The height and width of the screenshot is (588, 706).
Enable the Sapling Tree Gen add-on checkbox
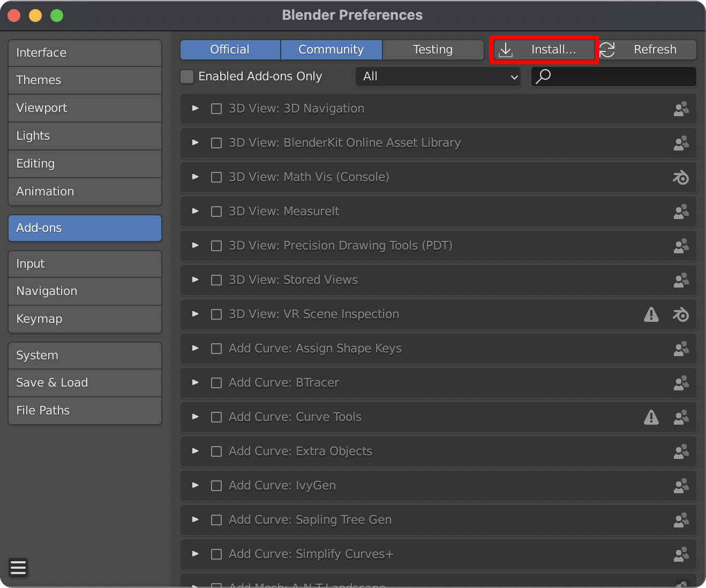pos(216,520)
